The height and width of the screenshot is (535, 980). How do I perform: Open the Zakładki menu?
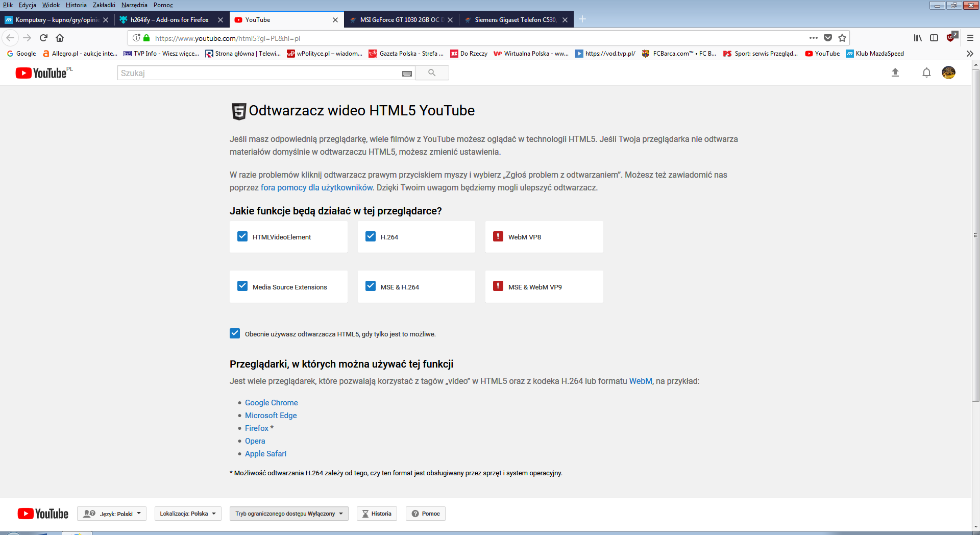[104, 5]
